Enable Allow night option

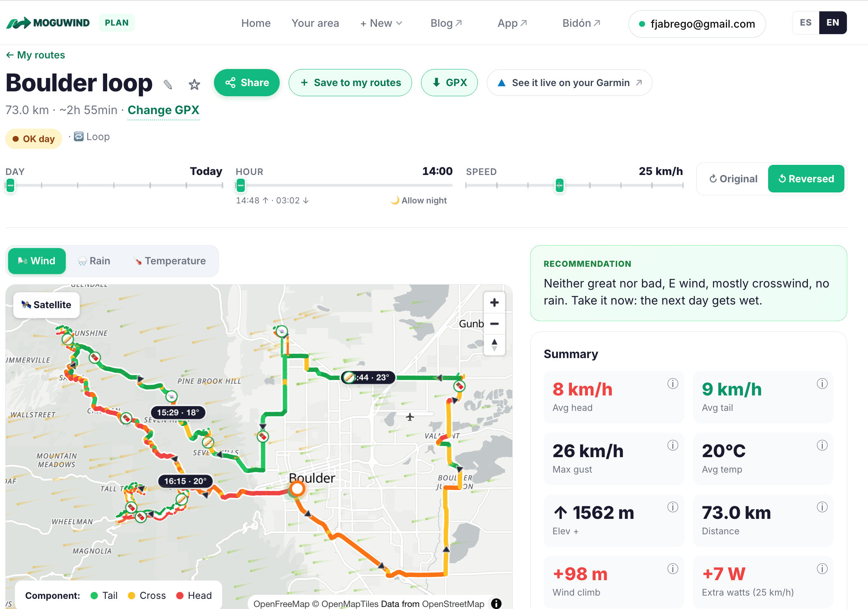pos(419,201)
